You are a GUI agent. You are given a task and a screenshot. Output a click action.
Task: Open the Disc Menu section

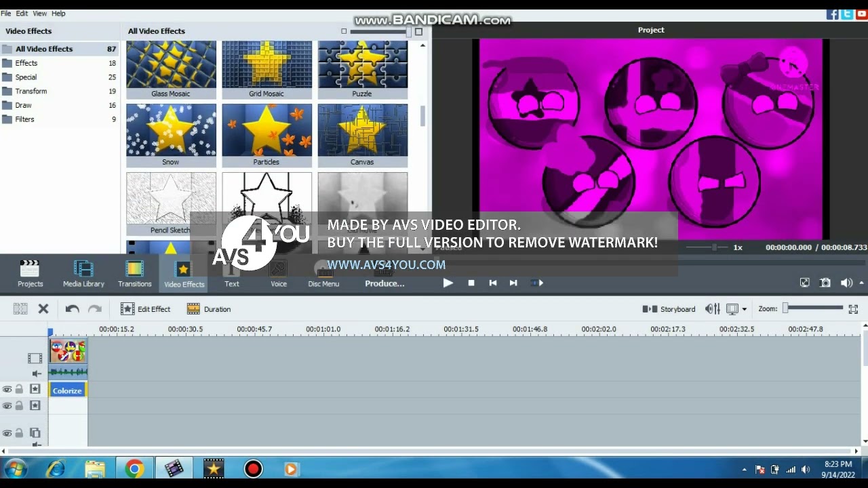323,274
